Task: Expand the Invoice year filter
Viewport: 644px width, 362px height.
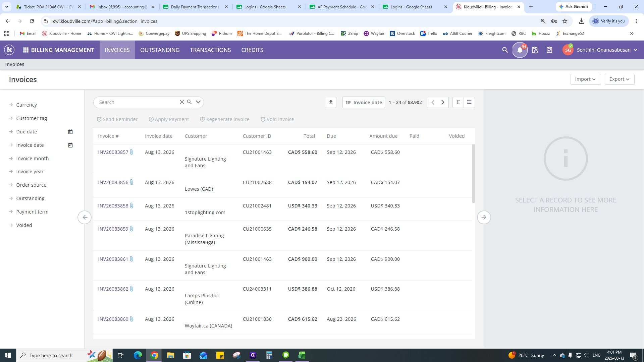Action: [30, 172]
